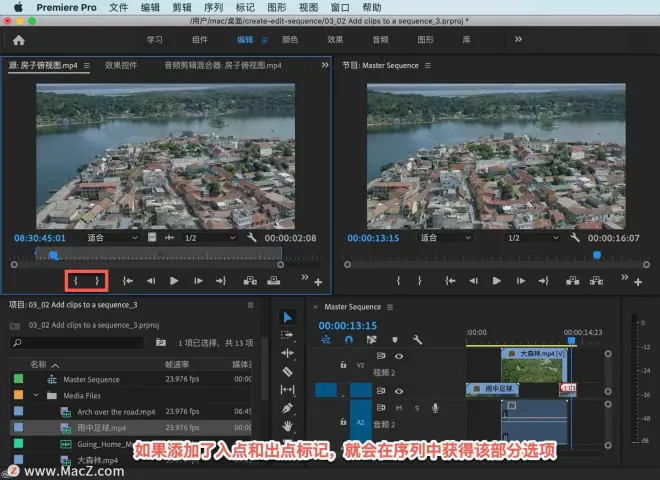Screen dimensions: 660x480
Task: Mark Out point in Program monitor
Action: pos(420,280)
